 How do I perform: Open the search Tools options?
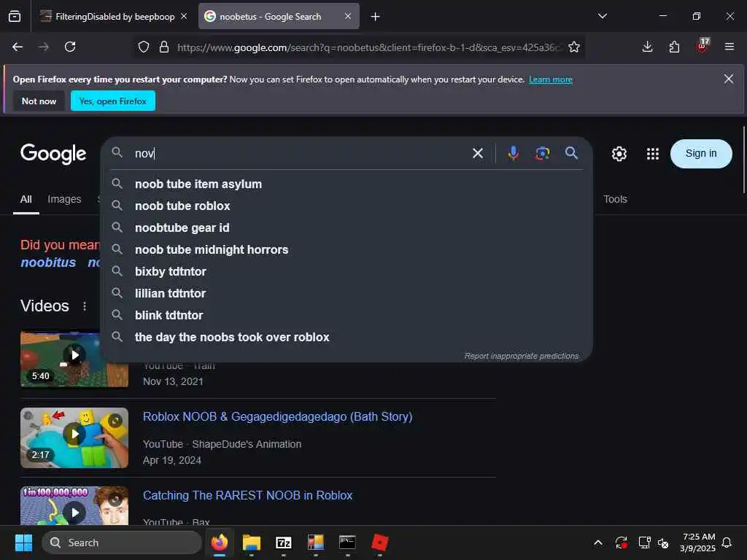[615, 199]
